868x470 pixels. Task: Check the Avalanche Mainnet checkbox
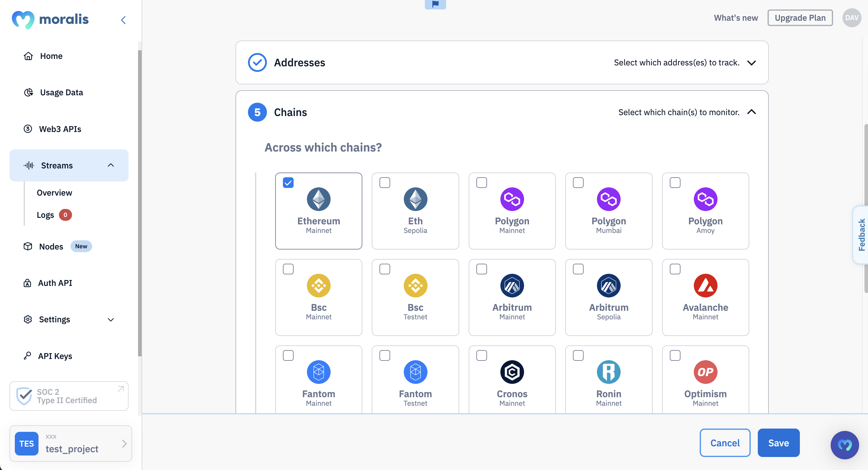pos(675,269)
